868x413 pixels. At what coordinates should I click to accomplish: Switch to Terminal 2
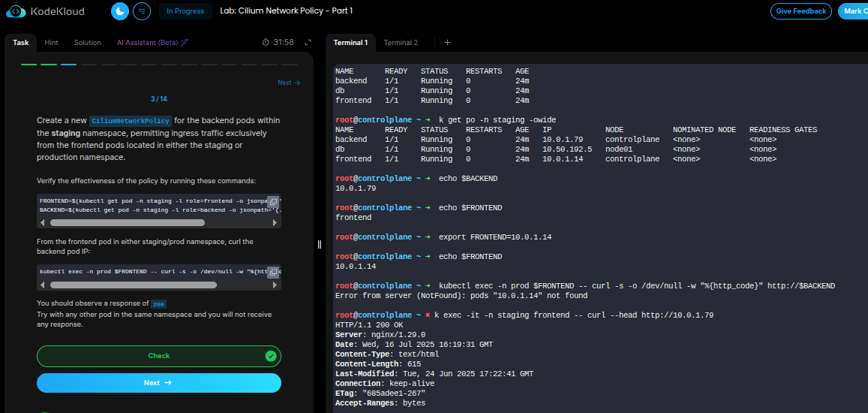click(x=401, y=43)
